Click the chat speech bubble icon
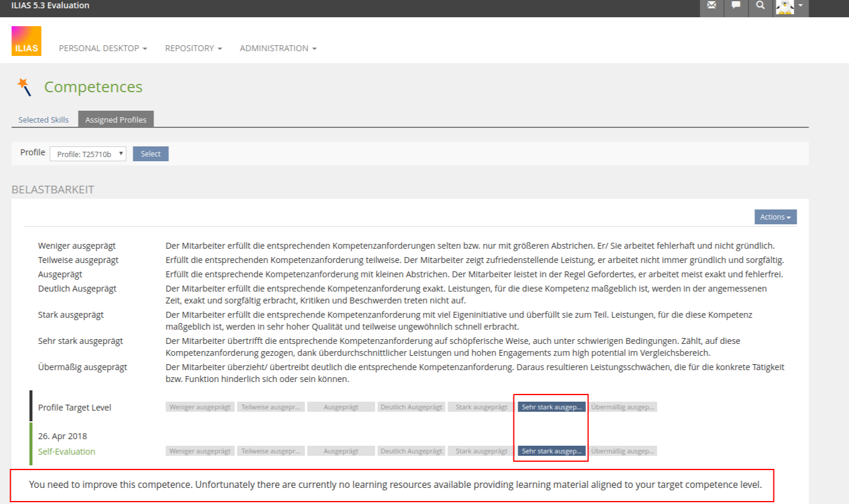The height and width of the screenshot is (504, 849). 736,6
